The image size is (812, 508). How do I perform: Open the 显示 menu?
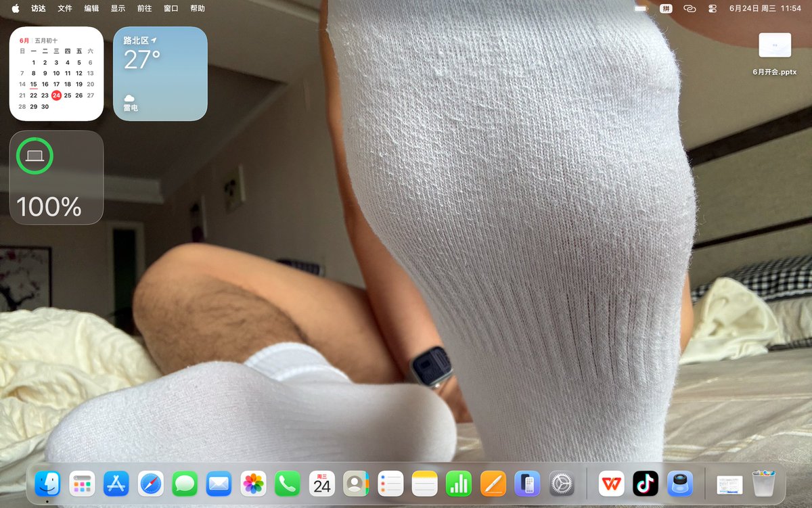pos(118,8)
